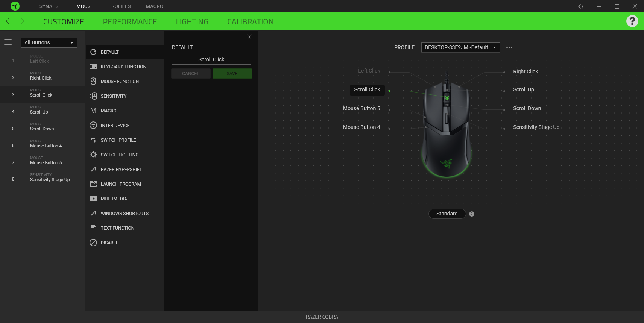This screenshot has width=644, height=323.
Task: Select button 7 Mouse Button 5 row
Action: pos(43,162)
